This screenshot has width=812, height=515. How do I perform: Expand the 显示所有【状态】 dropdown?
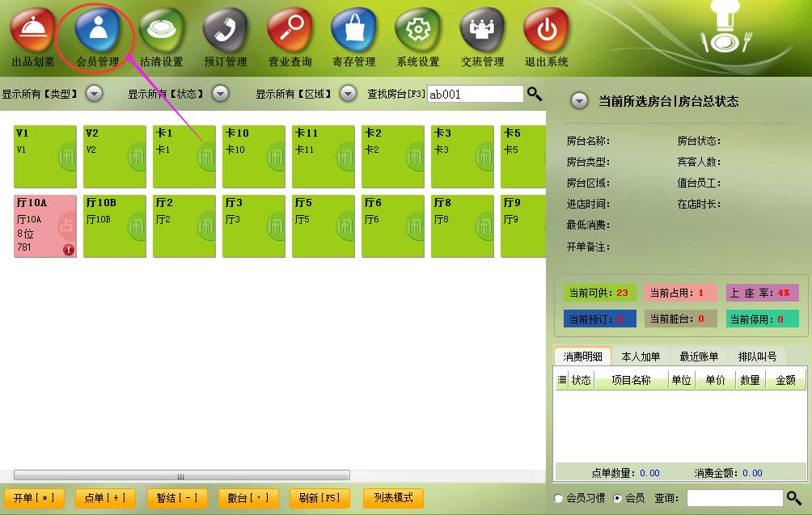point(220,94)
